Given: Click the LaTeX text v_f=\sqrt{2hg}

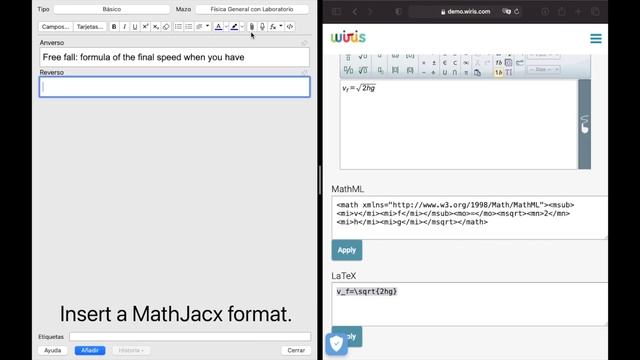Looking at the screenshot, I should point(367,291).
